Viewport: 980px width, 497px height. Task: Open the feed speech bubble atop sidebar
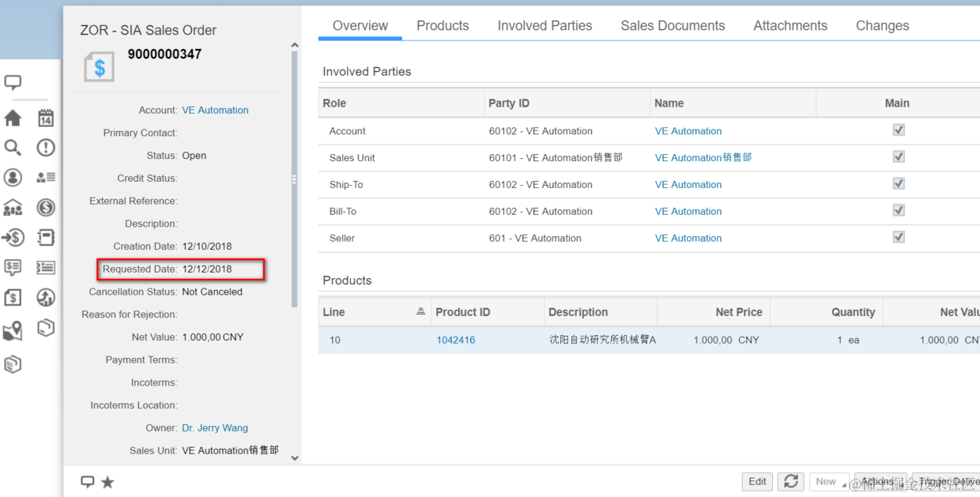(x=13, y=82)
